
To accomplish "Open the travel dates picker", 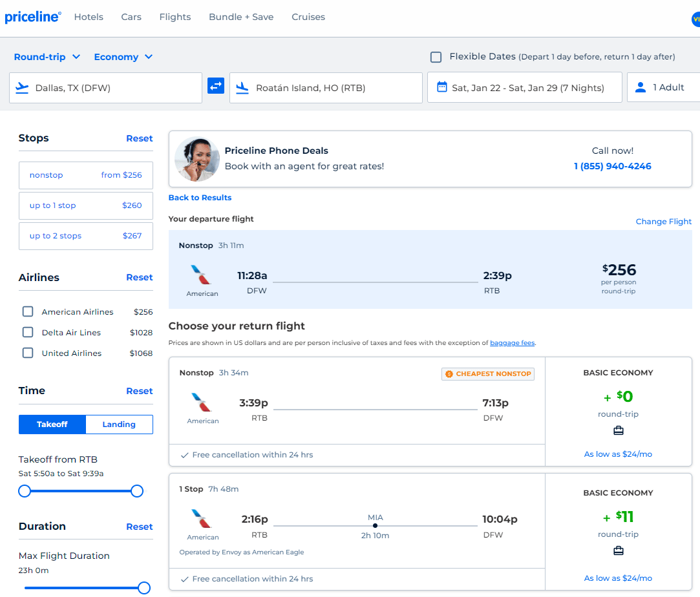I will pyautogui.click(x=525, y=87).
